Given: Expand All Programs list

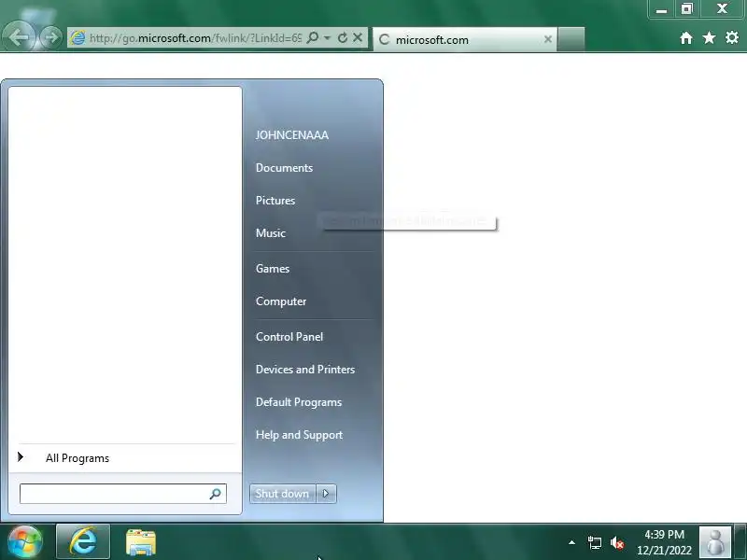Looking at the screenshot, I should [x=78, y=458].
